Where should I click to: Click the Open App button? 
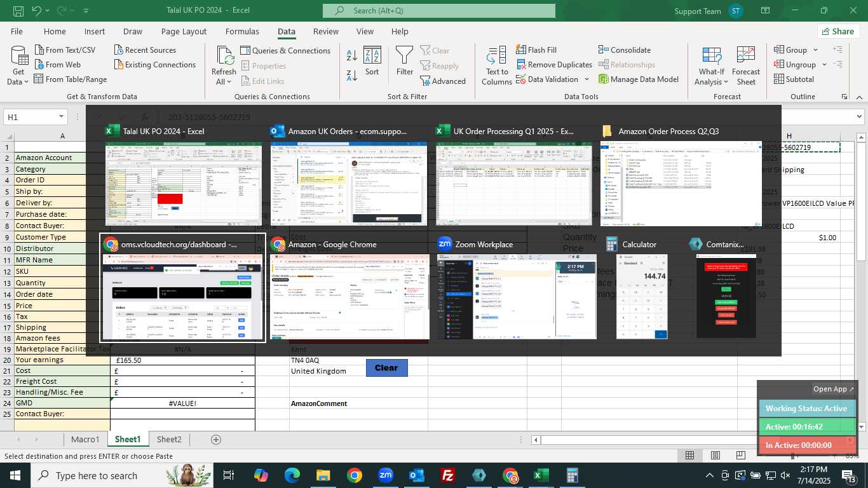(x=834, y=389)
